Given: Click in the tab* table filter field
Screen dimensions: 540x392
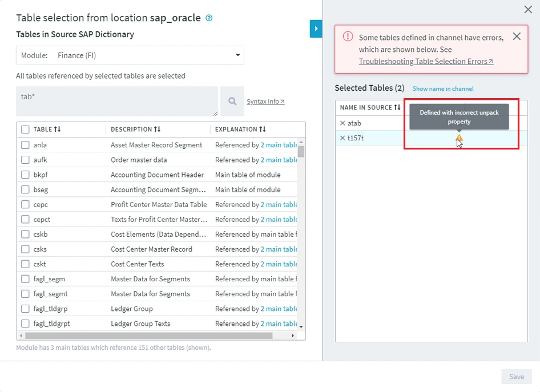Looking at the screenshot, I should [117, 101].
